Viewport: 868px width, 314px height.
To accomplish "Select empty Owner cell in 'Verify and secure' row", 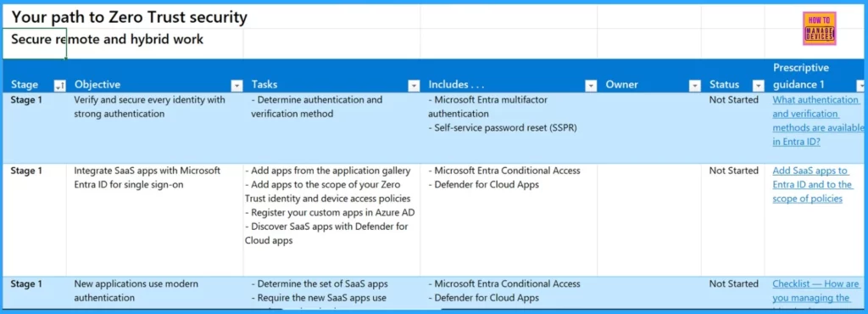I will coord(649,128).
